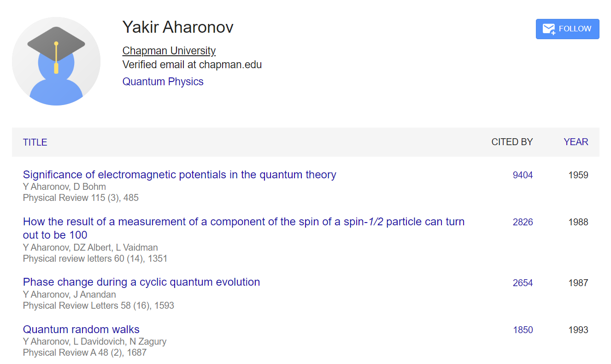View the 2826 citations list

click(523, 222)
